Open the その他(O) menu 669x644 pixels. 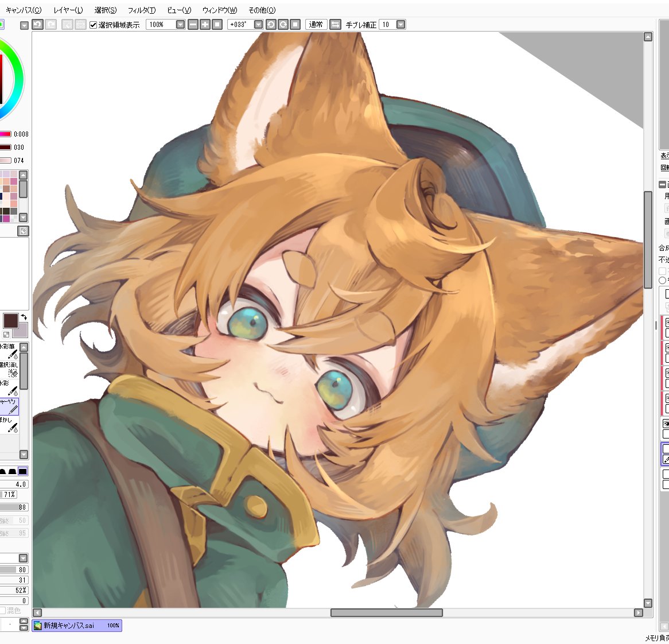click(x=262, y=10)
